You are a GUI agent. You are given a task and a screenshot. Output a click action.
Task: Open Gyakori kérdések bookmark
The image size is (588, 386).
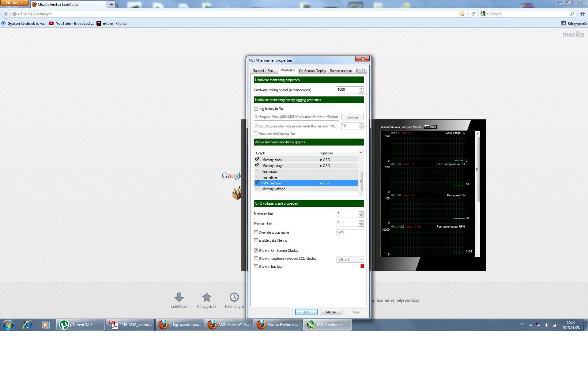[24, 23]
